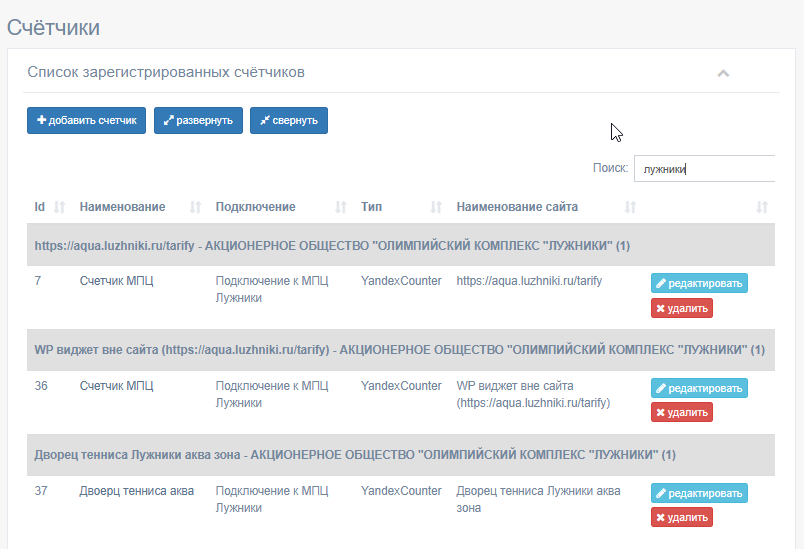Edit counter with Id 7
This screenshot has height=549, width=804.
(x=699, y=283)
